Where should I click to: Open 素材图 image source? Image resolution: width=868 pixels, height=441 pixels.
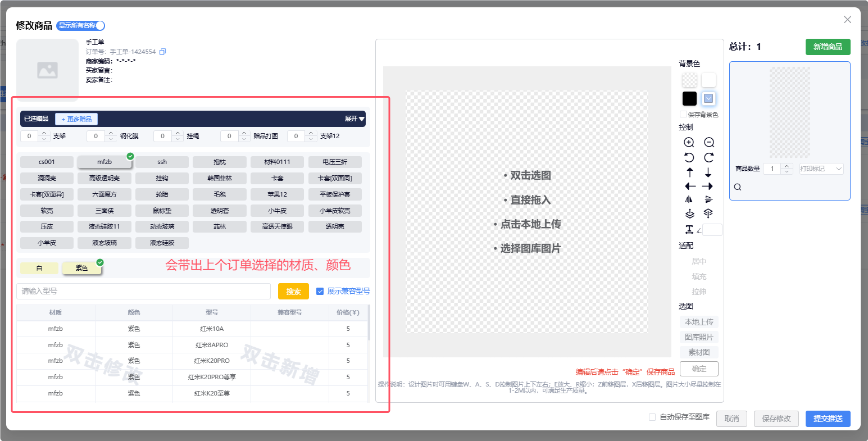click(699, 352)
